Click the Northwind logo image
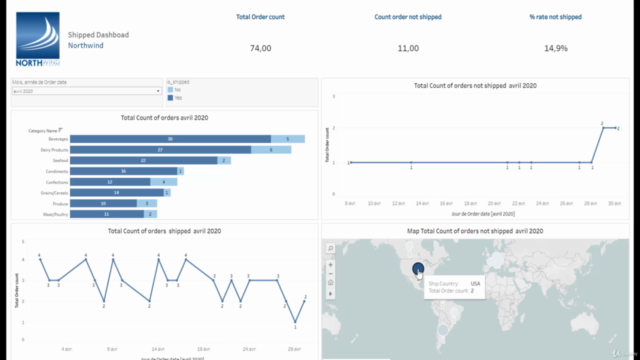Viewport: 640px width, 360px height. [38, 39]
